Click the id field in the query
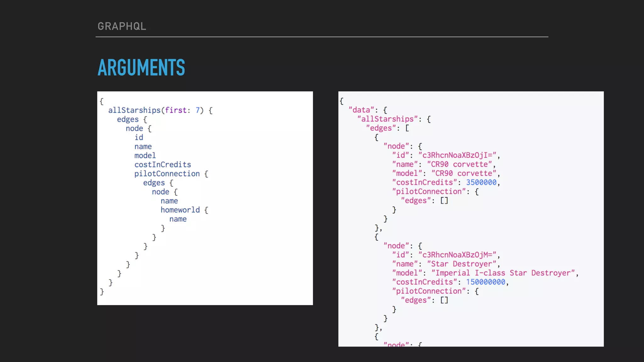Screen dimensions: 644x362 [x=139, y=137]
